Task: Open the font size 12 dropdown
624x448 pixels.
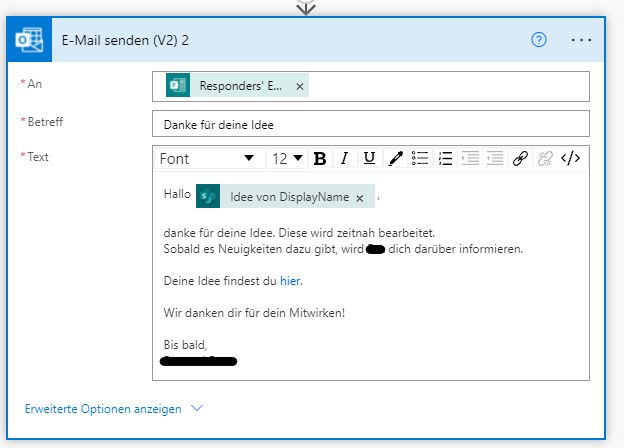Action: (x=287, y=158)
